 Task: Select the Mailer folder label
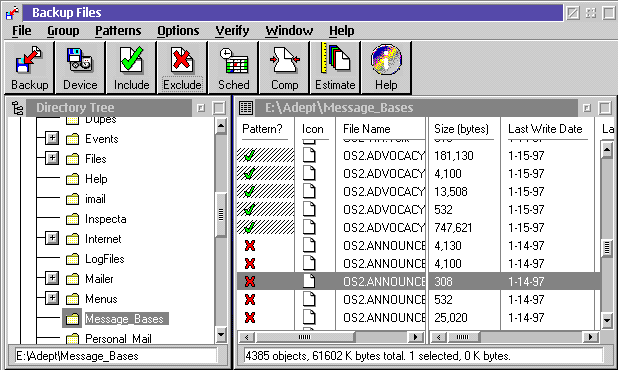pyautogui.click(x=99, y=279)
